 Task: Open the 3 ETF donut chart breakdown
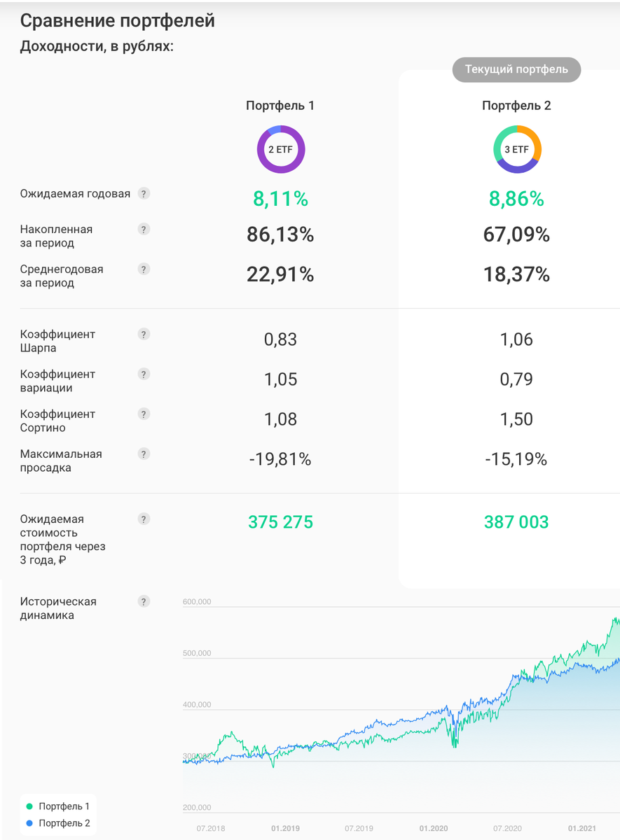pos(516,149)
